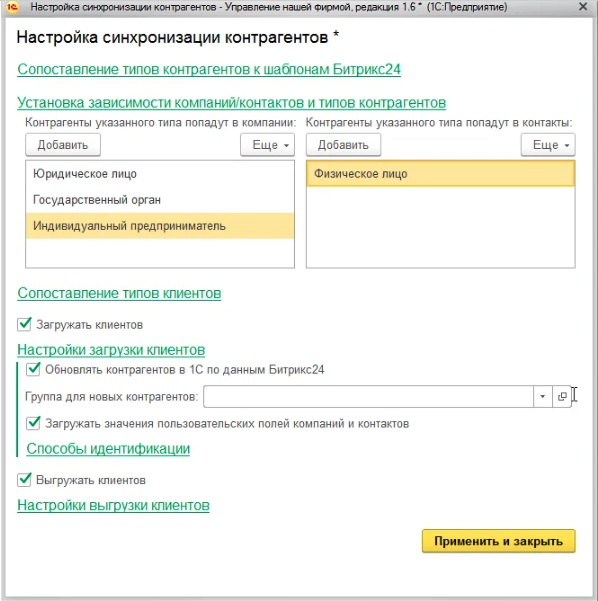Open Установка зависимости компаний/контактов link
Screen dimensions: 598x601
pyautogui.click(x=232, y=103)
